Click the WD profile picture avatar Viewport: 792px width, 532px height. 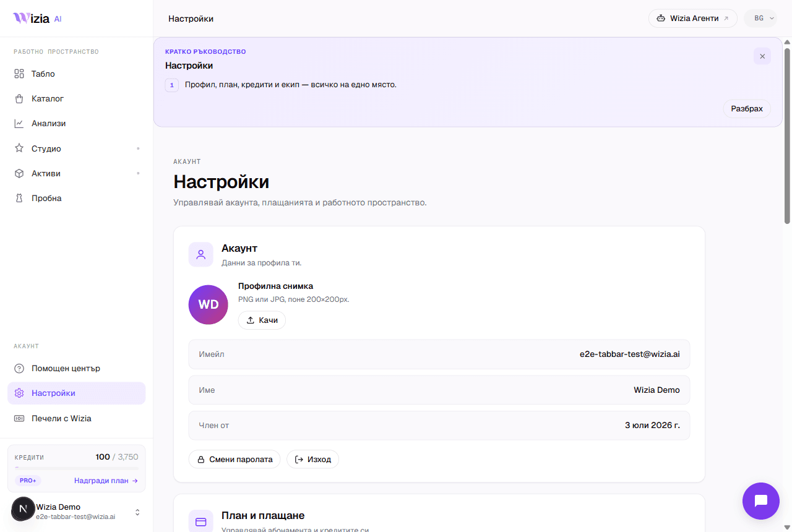[x=209, y=305]
